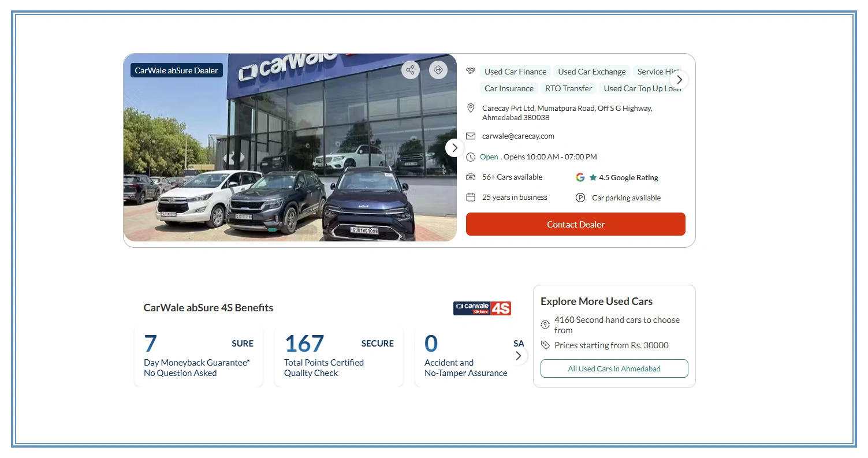Click the 0 Accident and No-Tamper card

click(x=471, y=356)
